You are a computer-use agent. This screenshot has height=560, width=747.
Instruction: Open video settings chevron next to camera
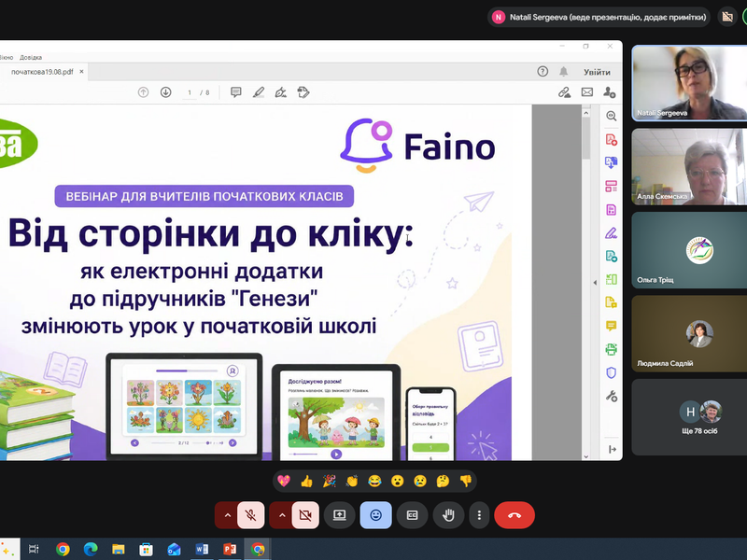click(282, 515)
